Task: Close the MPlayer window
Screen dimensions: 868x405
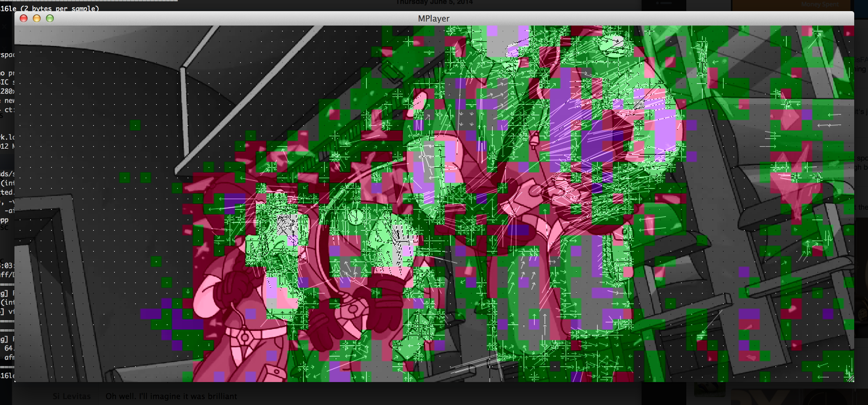Action: [24, 19]
